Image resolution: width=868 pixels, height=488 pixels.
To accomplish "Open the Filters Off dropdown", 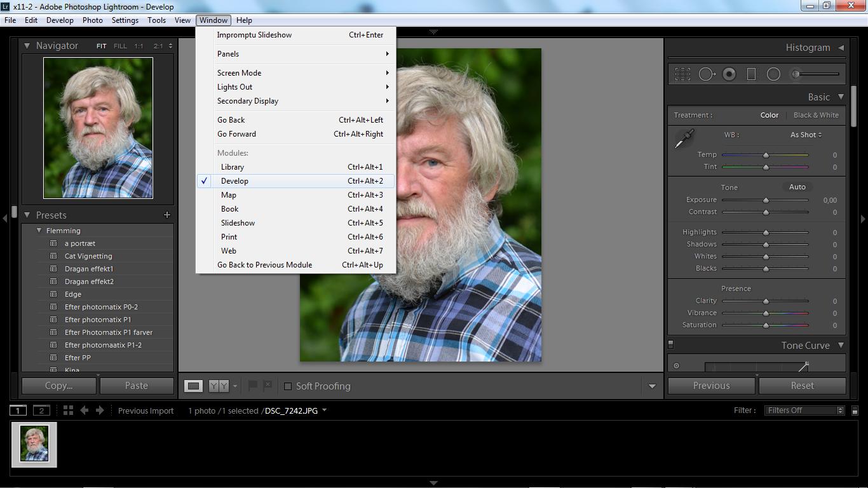I will point(804,410).
